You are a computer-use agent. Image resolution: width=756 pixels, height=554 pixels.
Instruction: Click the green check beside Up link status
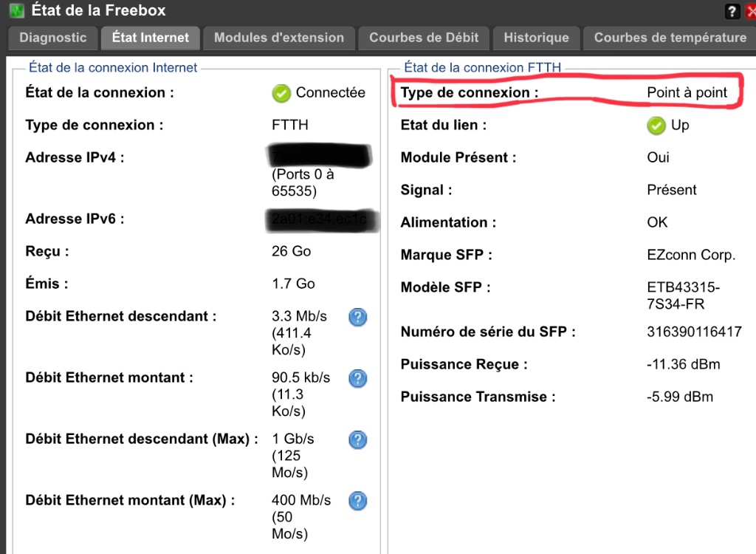click(656, 126)
